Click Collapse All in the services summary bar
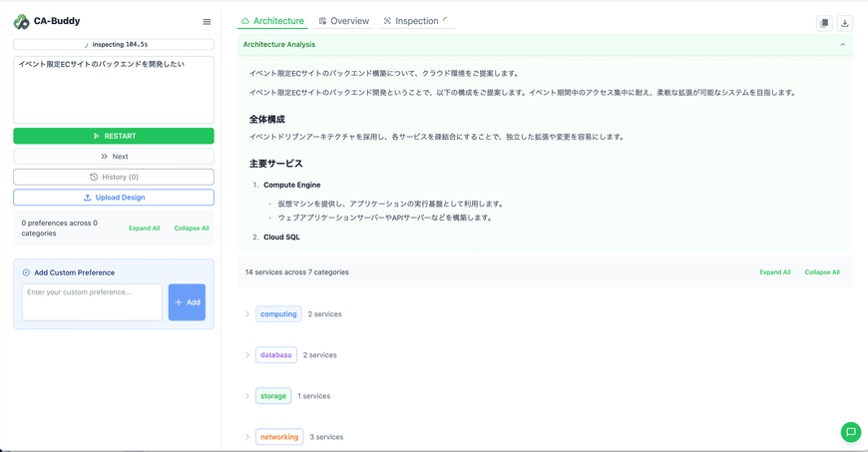Image resolution: width=868 pixels, height=452 pixels. pyautogui.click(x=822, y=272)
